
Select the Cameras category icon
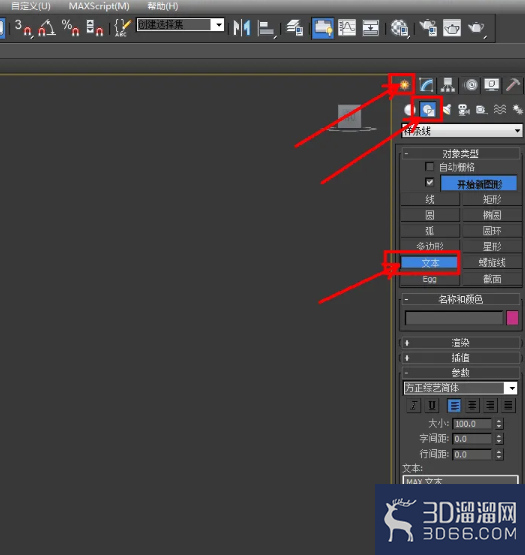(x=463, y=110)
